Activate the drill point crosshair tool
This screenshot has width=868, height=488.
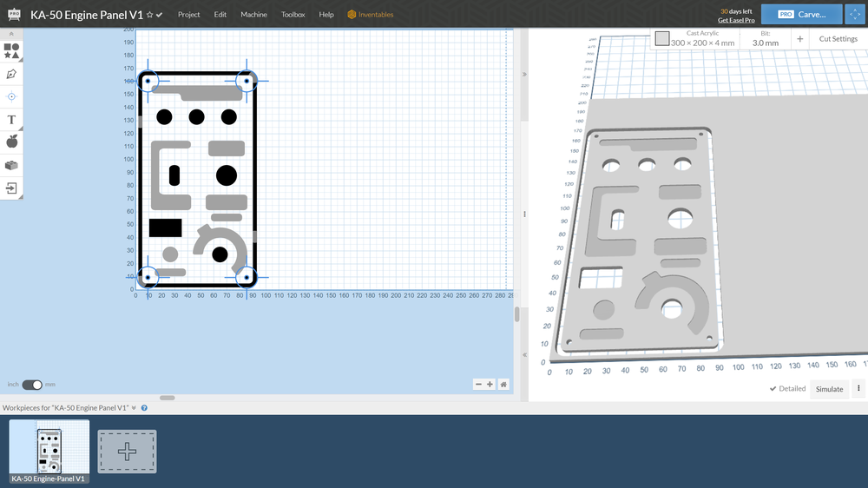click(11, 97)
